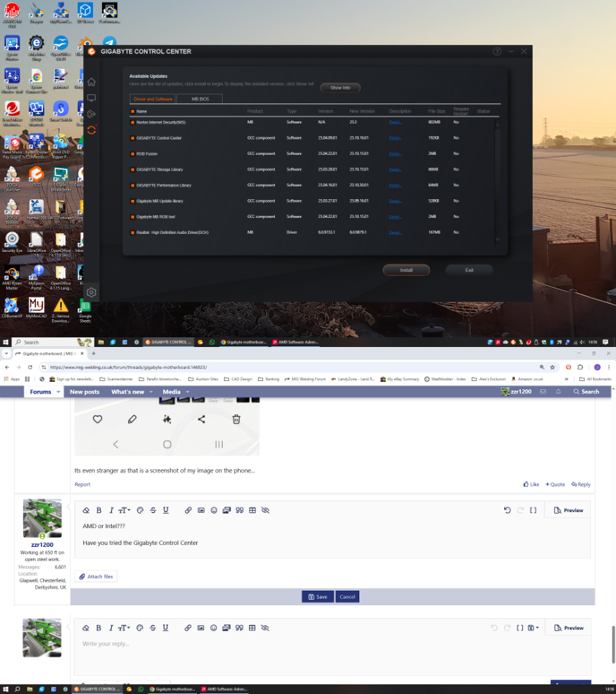Click the Show Info button

[x=340, y=88]
